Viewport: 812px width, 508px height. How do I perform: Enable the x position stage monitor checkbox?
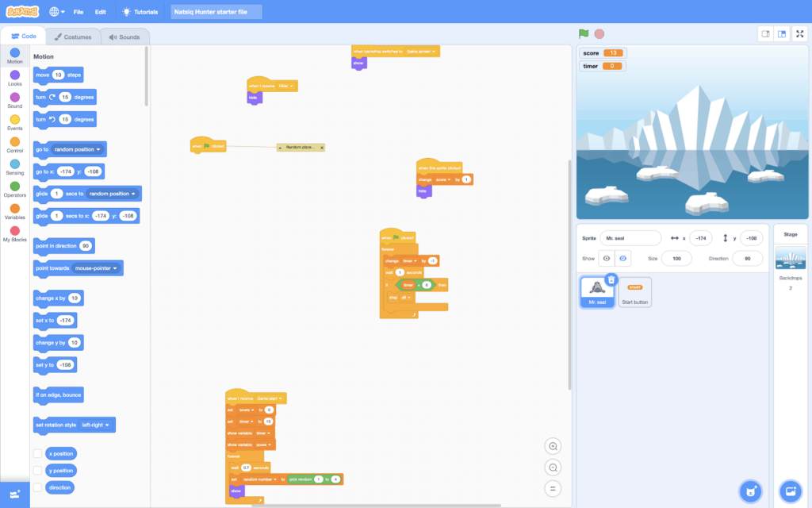(x=37, y=453)
